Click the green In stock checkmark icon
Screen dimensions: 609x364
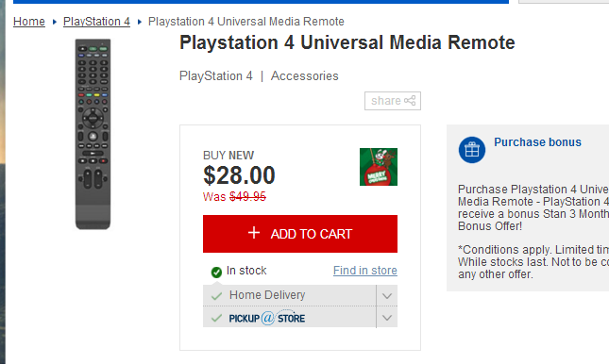pyautogui.click(x=216, y=272)
